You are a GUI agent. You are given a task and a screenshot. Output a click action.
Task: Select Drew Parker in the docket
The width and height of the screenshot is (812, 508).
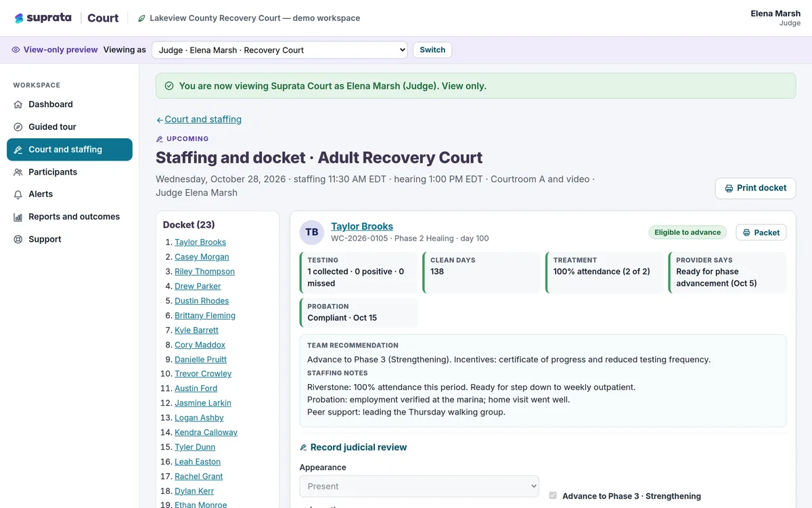pyautogui.click(x=198, y=287)
